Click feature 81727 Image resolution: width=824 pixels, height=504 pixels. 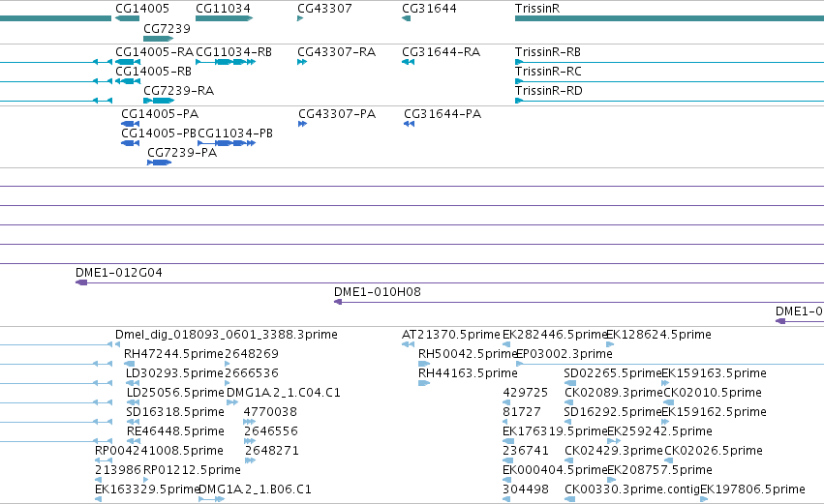522,412
